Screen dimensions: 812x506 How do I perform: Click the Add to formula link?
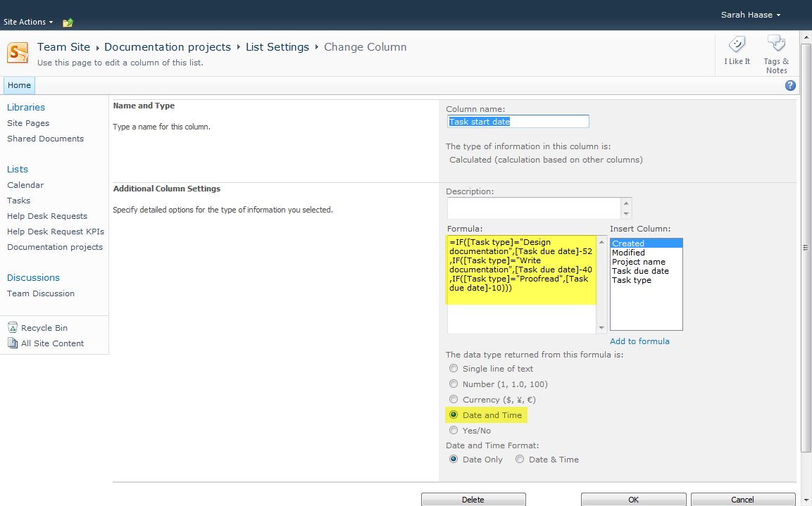(x=639, y=341)
